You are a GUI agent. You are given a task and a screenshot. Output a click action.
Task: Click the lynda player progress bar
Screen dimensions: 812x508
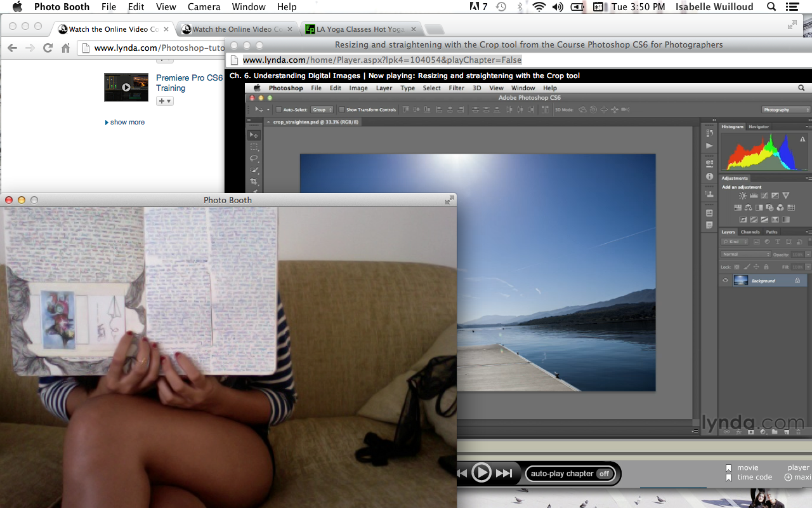634,447
